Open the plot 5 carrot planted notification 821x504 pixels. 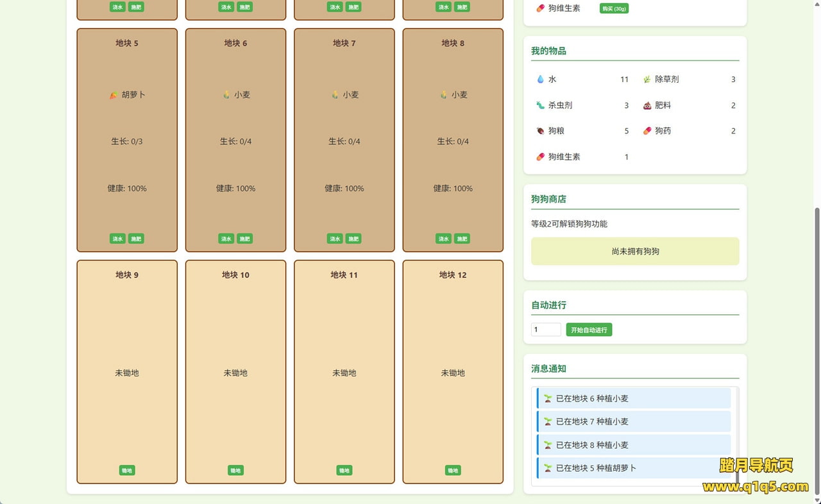tap(633, 468)
